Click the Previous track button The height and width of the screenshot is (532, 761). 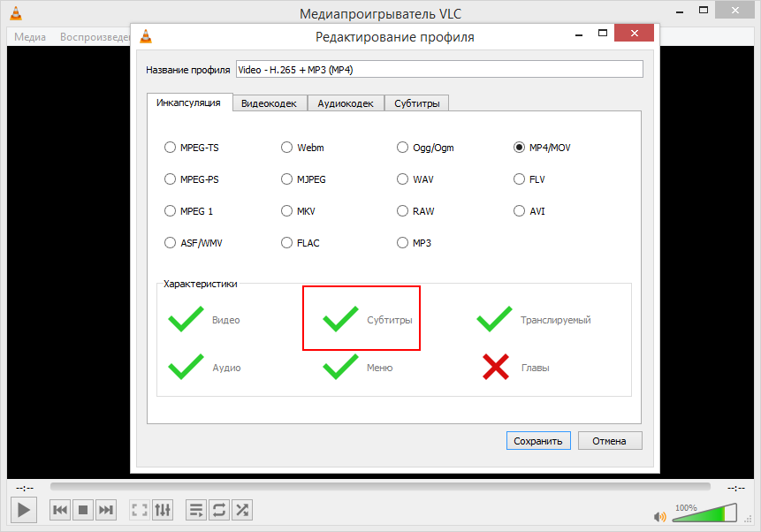(x=60, y=510)
